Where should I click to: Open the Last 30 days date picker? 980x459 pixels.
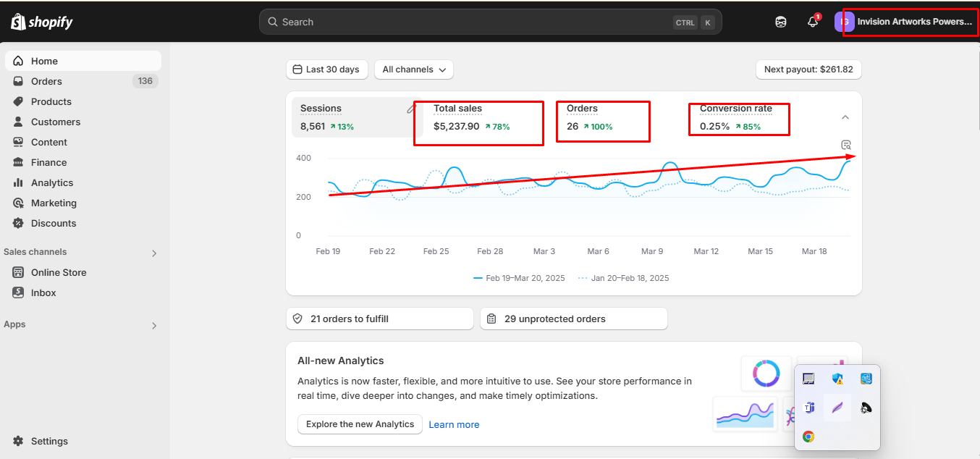(x=326, y=70)
